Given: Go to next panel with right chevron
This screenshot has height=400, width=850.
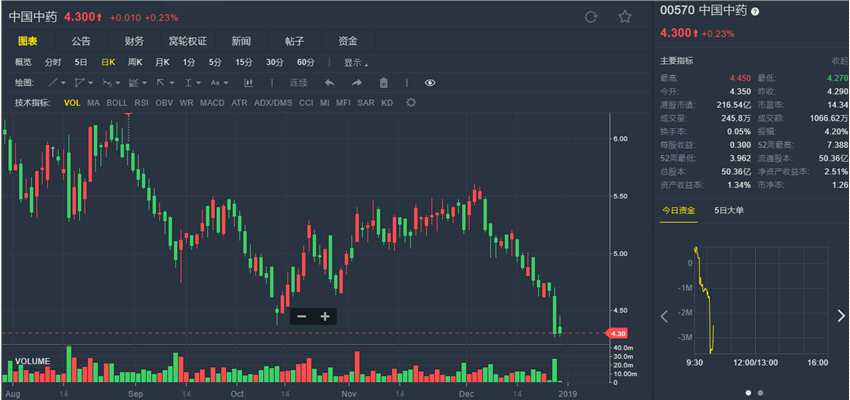Looking at the screenshot, I should coord(841,316).
